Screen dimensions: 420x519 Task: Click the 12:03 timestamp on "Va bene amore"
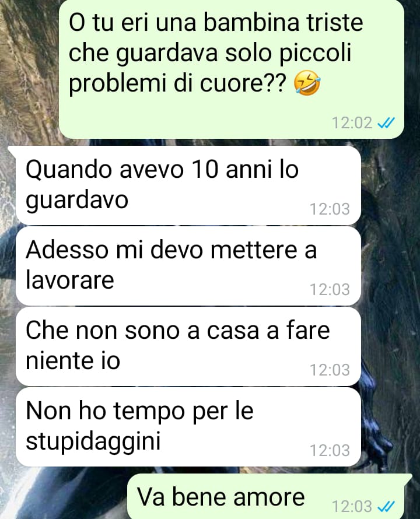352,506
